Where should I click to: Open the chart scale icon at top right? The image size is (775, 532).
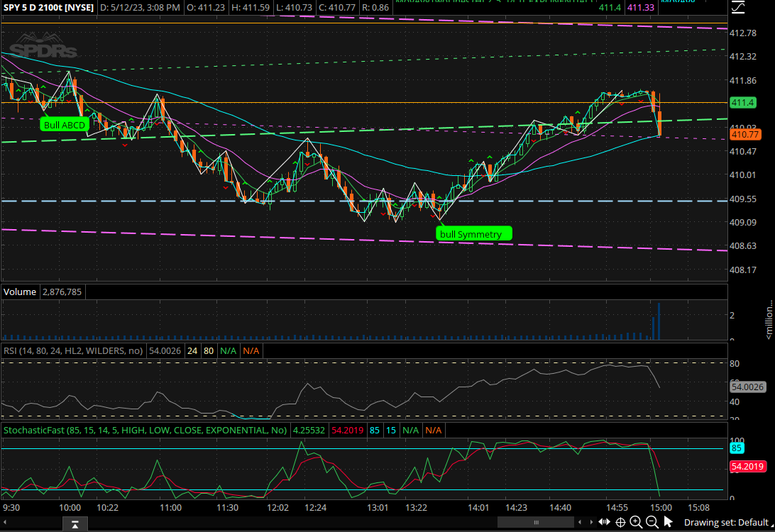(739, 8)
